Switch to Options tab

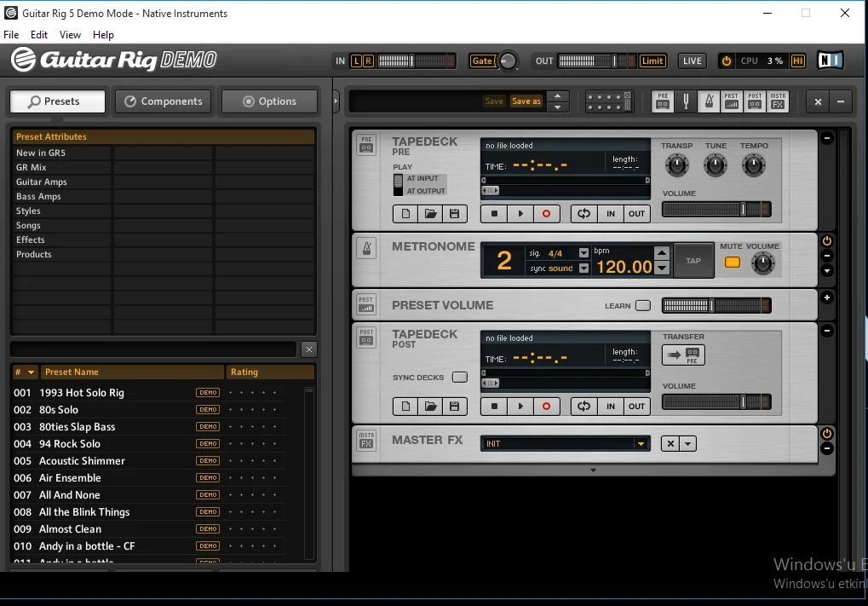269,101
